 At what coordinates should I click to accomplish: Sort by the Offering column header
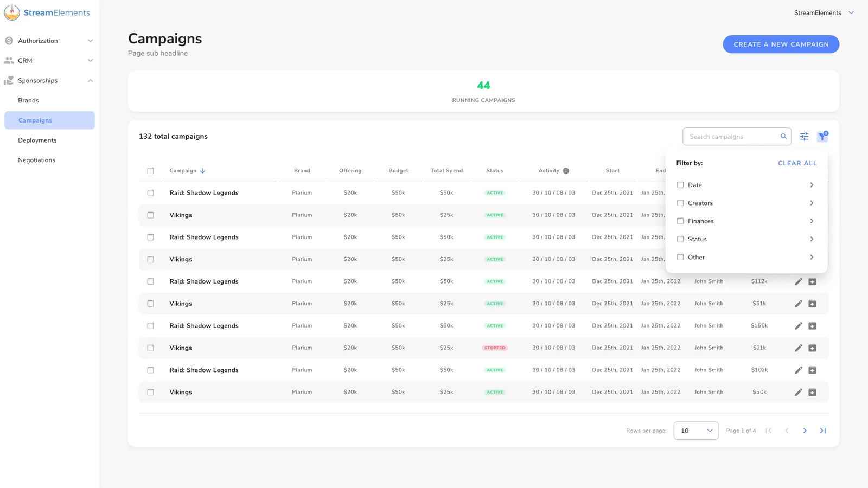tap(350, 171)
